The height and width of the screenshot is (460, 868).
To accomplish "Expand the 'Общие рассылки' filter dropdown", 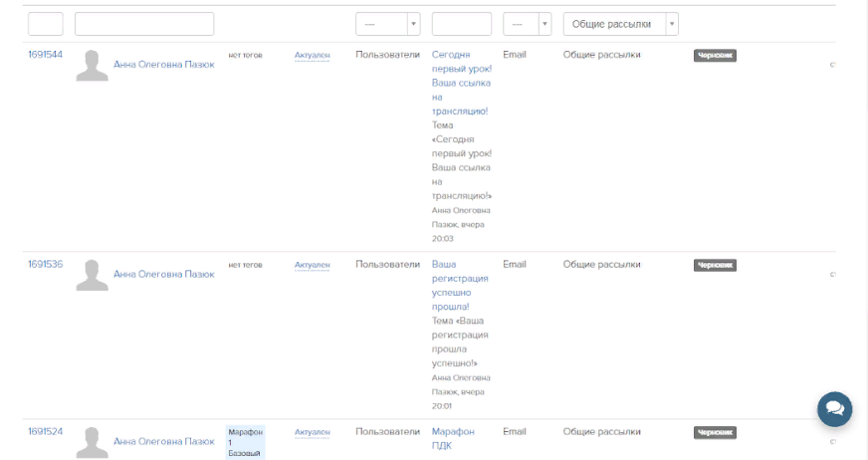I will click(x=620, y=24).
